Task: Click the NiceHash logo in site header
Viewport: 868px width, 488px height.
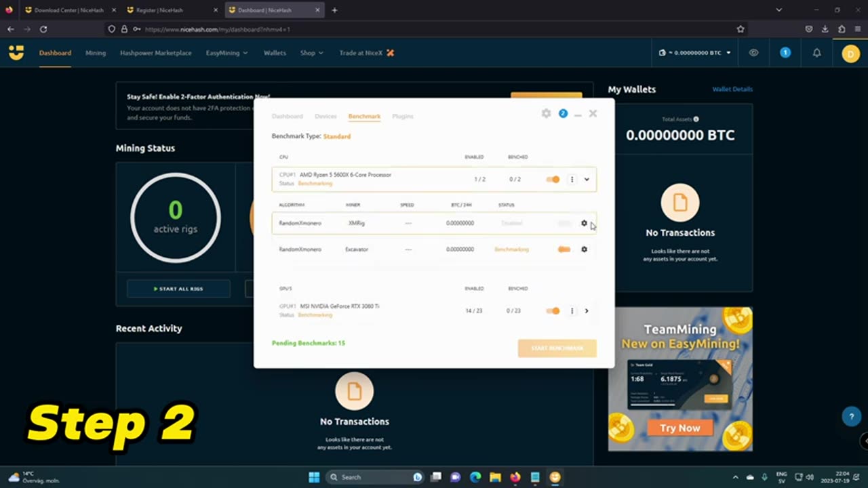Action: pyautogui.click(x=16, y=53)
